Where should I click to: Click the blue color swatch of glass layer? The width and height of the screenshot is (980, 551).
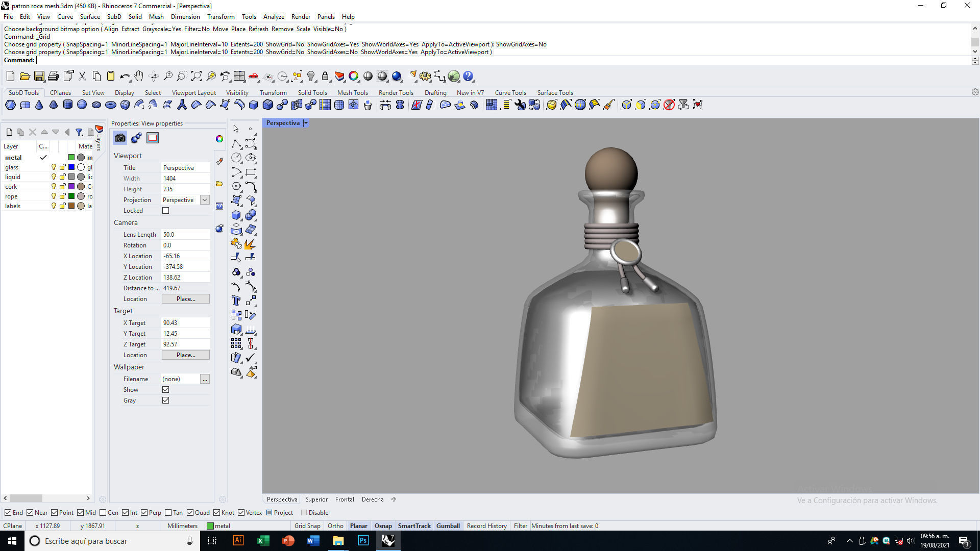point(71,167)
